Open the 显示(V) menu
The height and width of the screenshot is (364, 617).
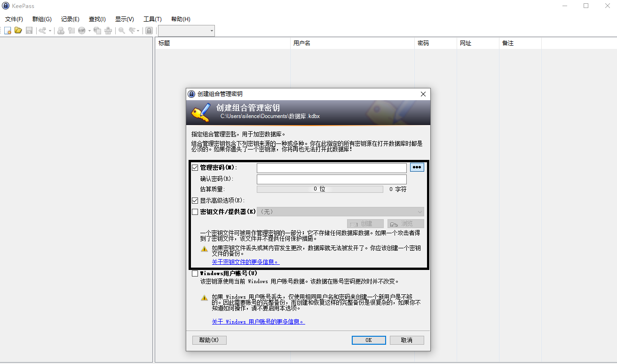(125, 19)
